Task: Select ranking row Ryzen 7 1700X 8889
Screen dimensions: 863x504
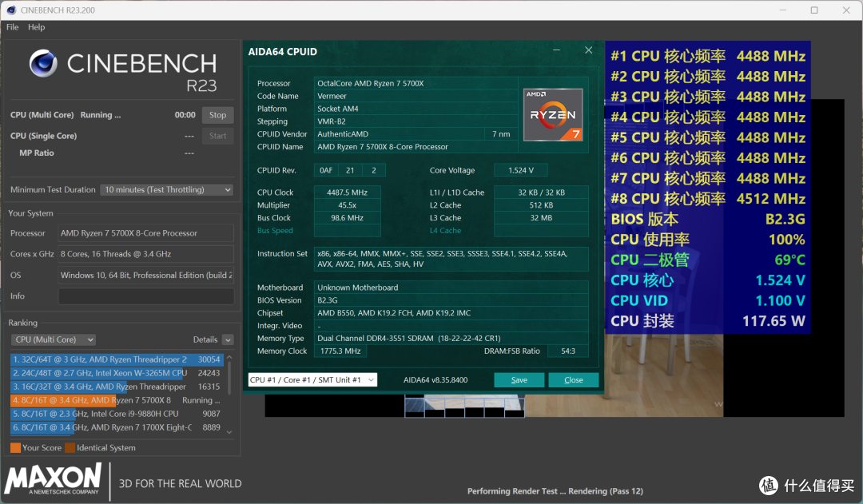Action: coord(117,427)
